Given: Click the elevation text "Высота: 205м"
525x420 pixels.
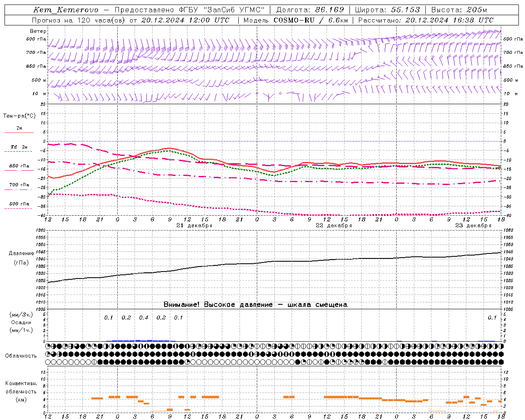Looking at the screenshot, I should coord(459,10).
